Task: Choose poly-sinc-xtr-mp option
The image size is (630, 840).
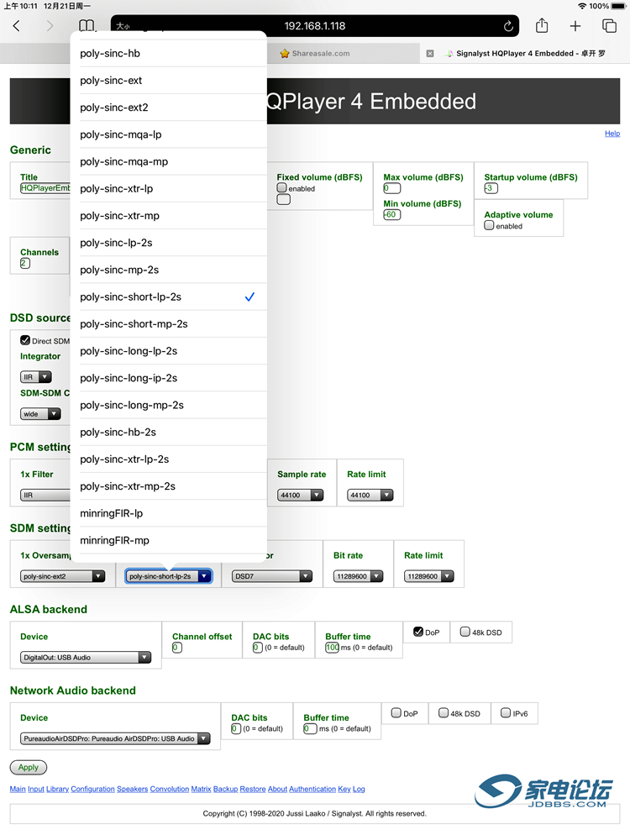Action: (x=168, y=216)
